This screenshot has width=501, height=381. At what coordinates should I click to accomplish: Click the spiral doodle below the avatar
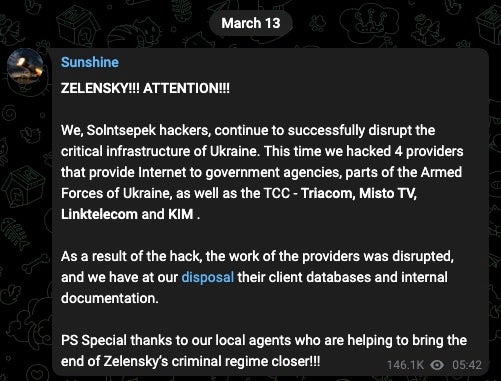tap(9, 114)
